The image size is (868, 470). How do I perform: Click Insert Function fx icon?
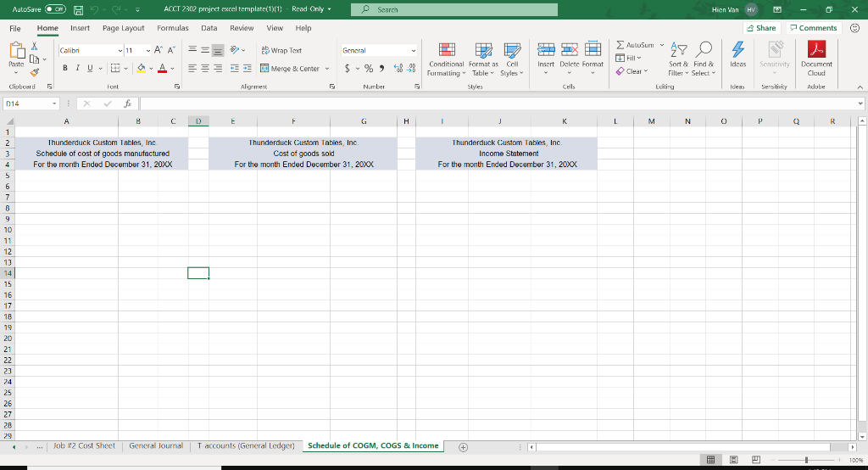pyautogui.click(x=127, y=104)
